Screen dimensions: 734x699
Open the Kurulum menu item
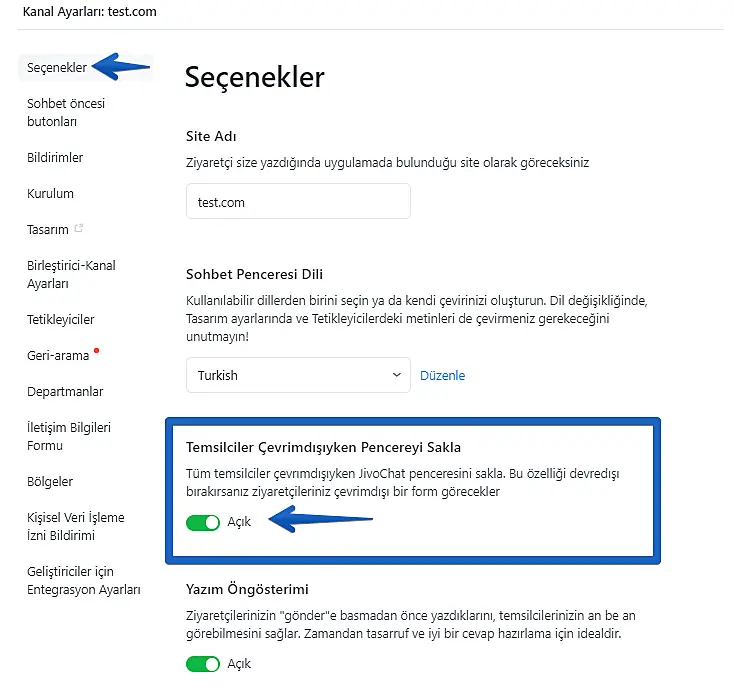click(x=50, y=193)
